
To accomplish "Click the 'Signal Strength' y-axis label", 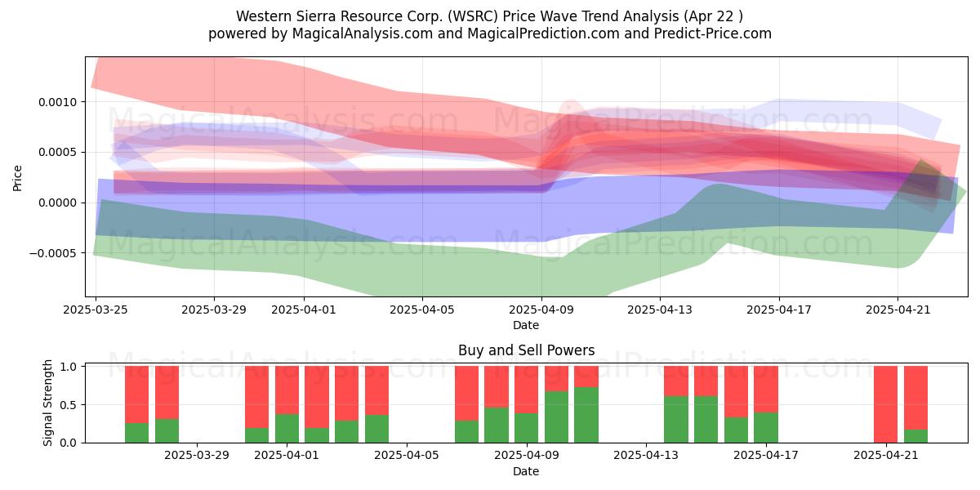I will (x=48, y=403).
